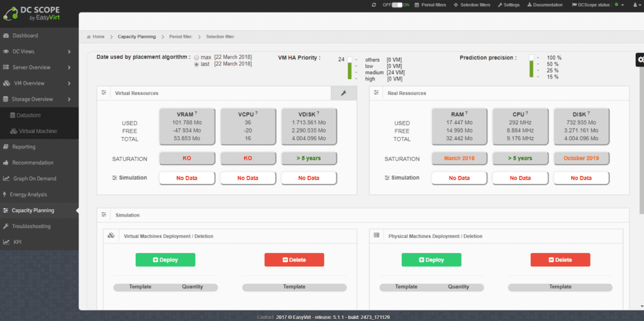
Task: Click the RAM help question mark
Action: click(x=467, y=112)
